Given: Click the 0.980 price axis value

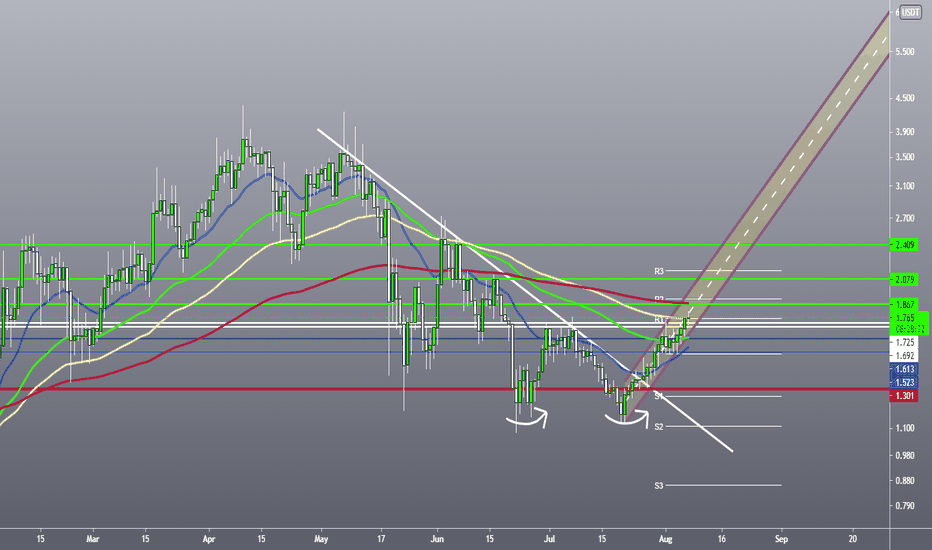Looking at the screenshot, I should [905, 455].
